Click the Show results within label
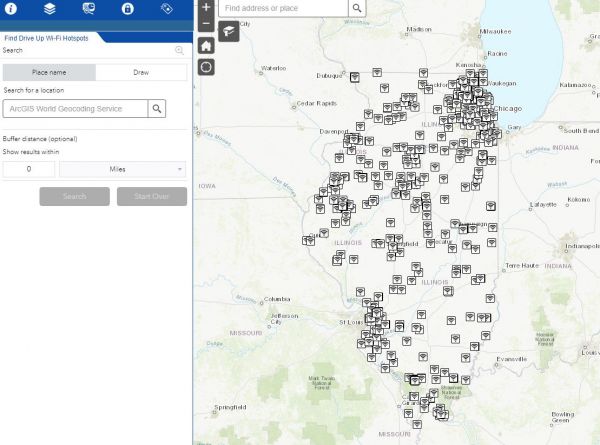This screenshot has width=600, height=445. 31,152
